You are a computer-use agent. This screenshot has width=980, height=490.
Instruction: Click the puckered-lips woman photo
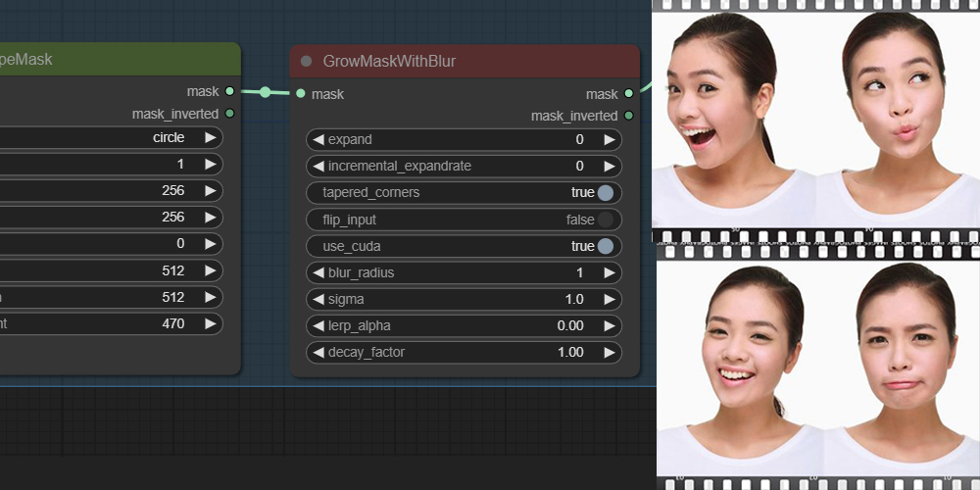(x=898, y=119)
